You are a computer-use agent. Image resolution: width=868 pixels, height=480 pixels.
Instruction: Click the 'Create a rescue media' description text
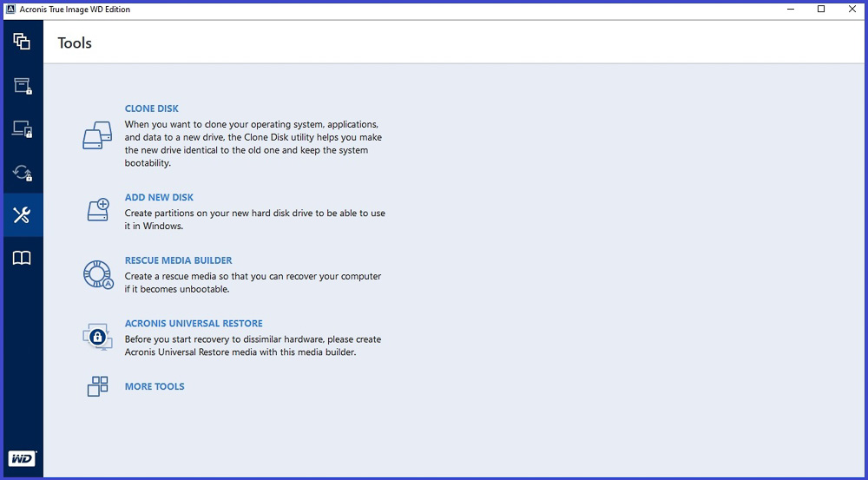click(253, 282)
